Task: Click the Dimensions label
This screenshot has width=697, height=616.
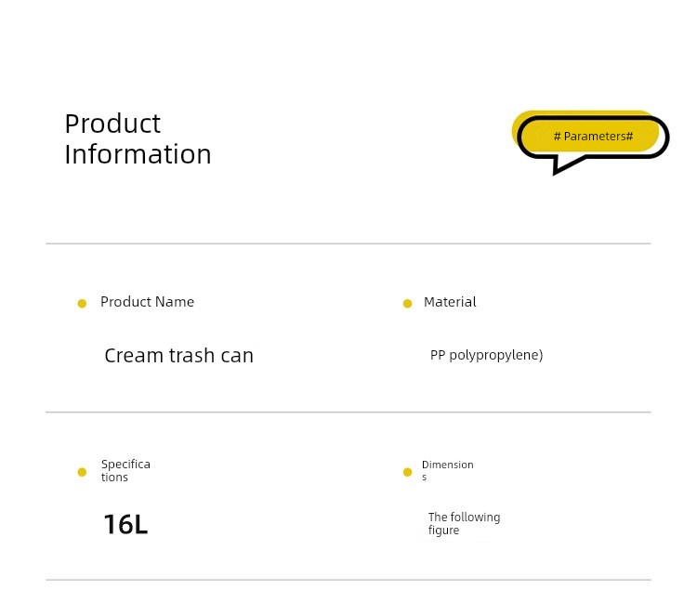Action: point(447,470)
